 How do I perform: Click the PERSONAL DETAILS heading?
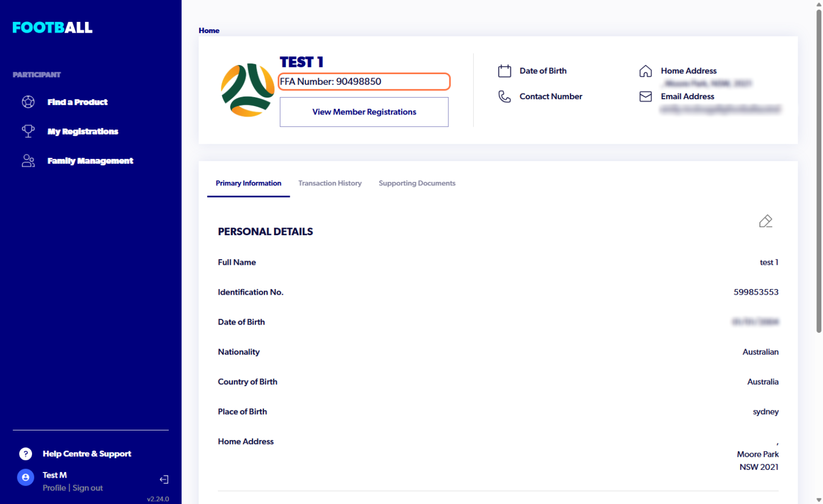[265, 232]
